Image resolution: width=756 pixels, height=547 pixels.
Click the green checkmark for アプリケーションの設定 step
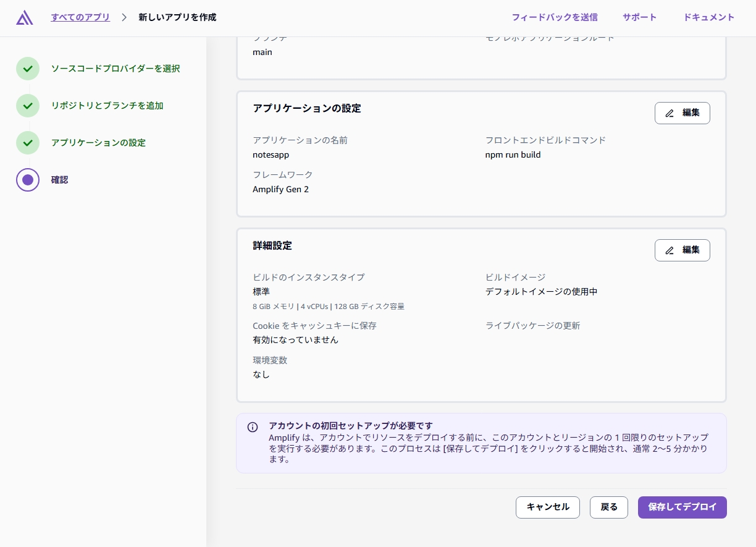(28, 143)
